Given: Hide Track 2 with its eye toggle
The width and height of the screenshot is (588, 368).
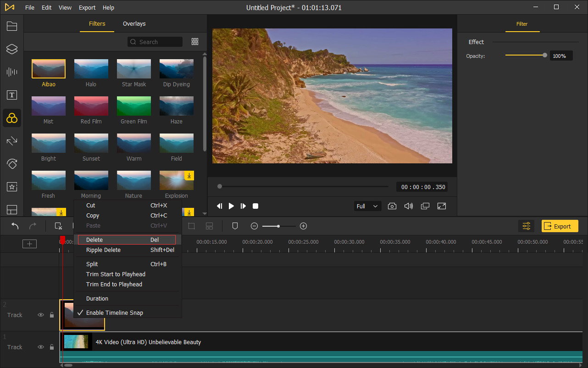Looking at the screenshot, I should pos(40,315).
